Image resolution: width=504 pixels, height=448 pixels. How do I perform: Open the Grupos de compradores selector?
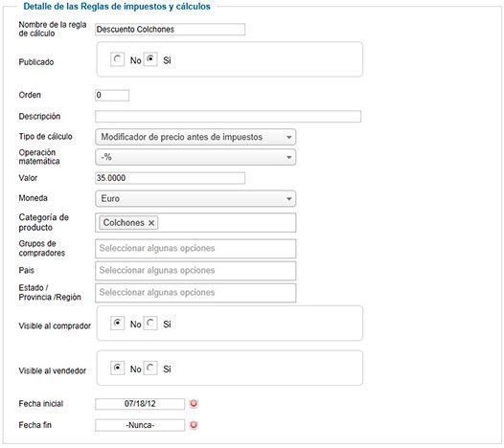click(x=195, y=248)
